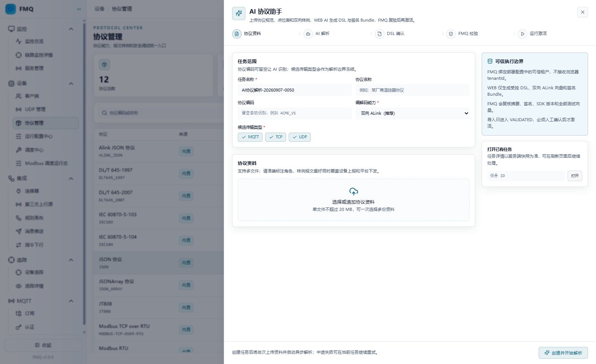Click the sidebar vertical scrollbar
The width and height of the screenshot is (596, 364).
click(84, 175)
